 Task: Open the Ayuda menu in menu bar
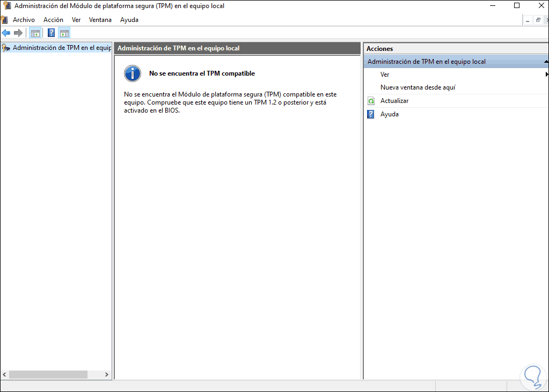(129, 20)
